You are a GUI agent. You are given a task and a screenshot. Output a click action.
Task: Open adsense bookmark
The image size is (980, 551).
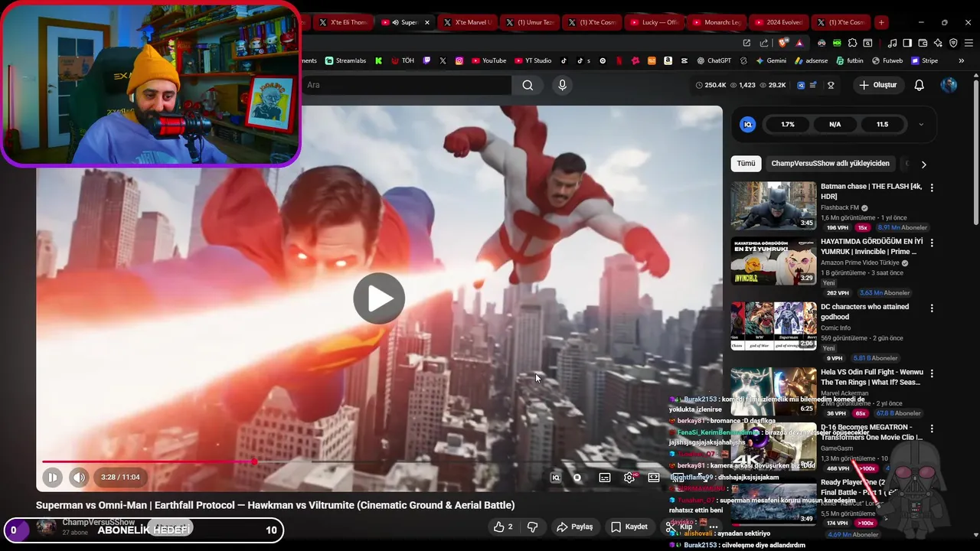click(812, 60)
